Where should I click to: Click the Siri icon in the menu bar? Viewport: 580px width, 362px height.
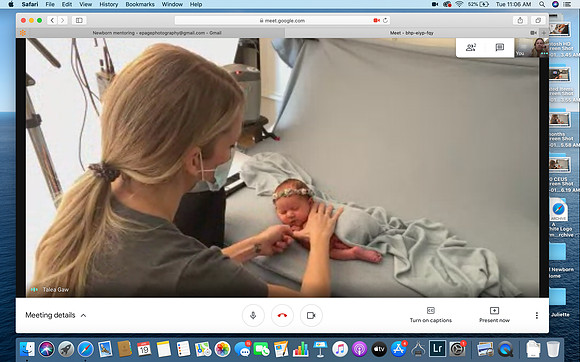pyautogui.click(x=555, y=4)
